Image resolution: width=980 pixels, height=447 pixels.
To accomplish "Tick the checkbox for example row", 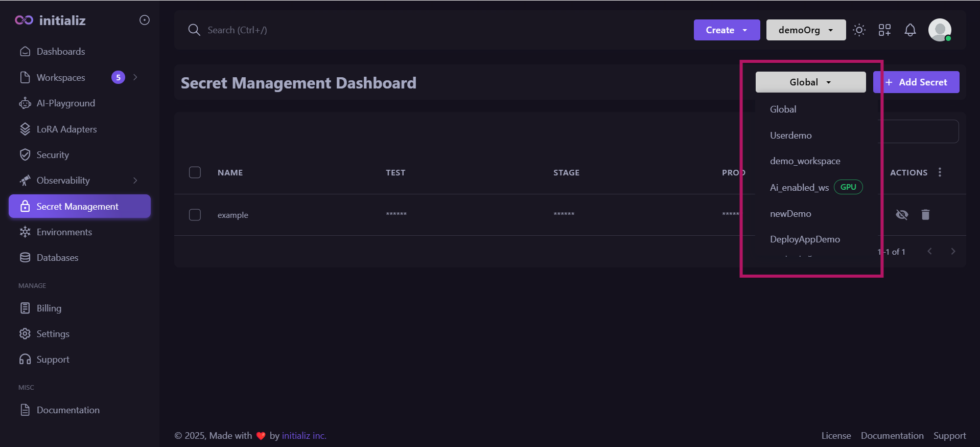I will [195, 215].
